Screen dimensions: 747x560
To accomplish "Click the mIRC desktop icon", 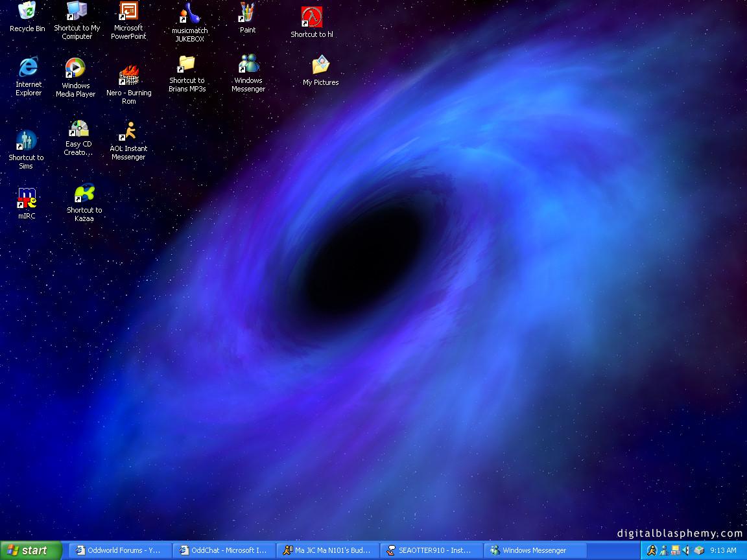I will click(x=27, y=198).
